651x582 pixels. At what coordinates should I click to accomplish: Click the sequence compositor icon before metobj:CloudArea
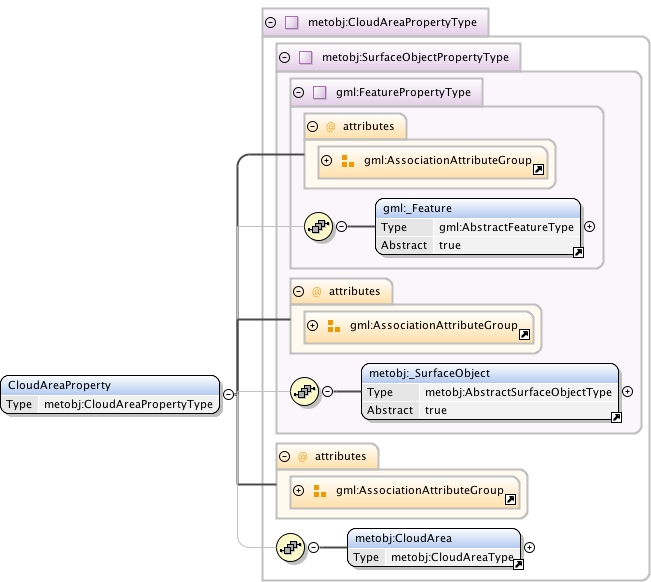point(290,548)
